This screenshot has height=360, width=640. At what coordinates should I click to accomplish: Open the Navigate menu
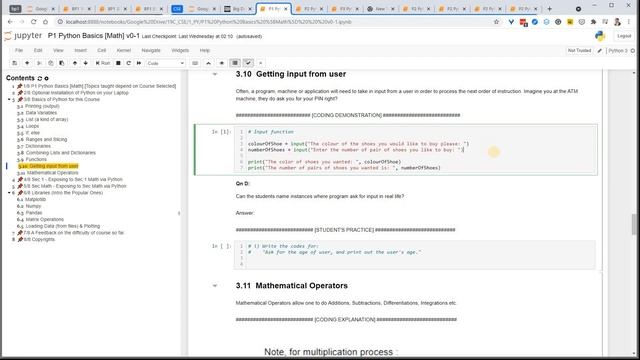coord(151,50)
